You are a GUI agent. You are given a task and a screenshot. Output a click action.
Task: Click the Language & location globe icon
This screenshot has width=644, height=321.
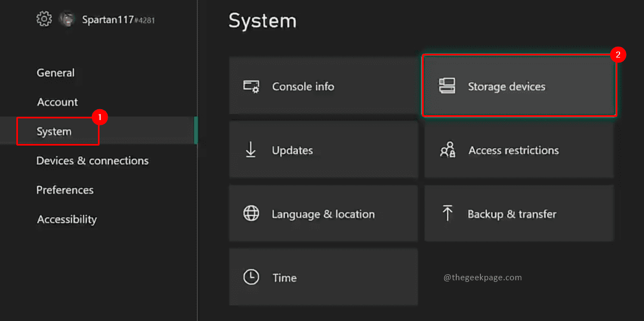click(x=251, y=213)
